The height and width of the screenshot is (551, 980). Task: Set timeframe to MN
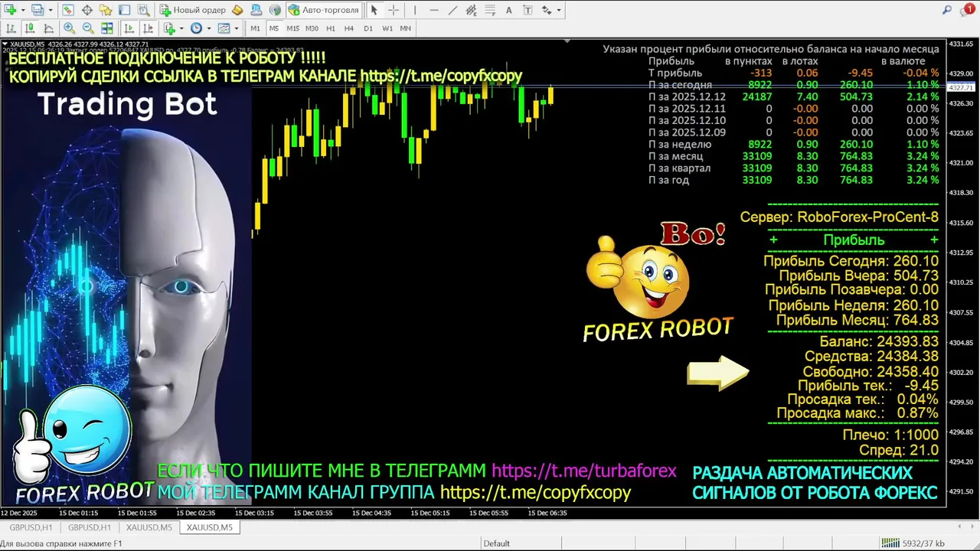tap(406, 28)
